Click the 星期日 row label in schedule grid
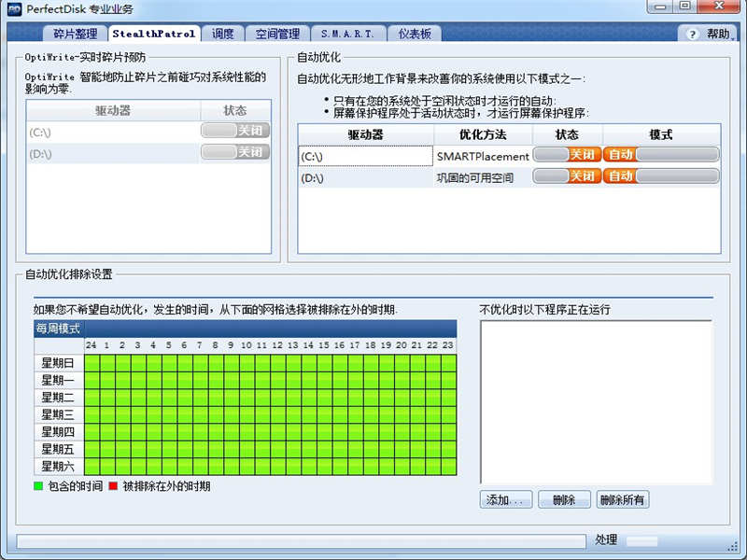 tap(59, 363)
